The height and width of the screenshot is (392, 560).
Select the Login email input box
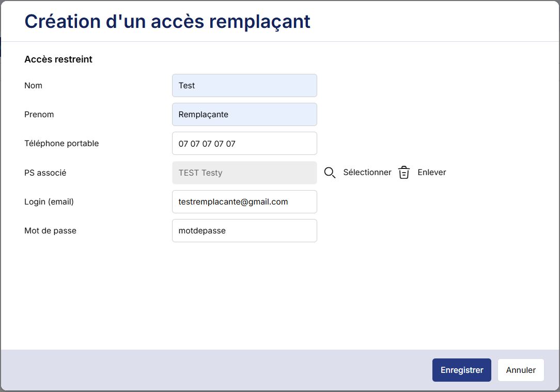pos(244,202)
